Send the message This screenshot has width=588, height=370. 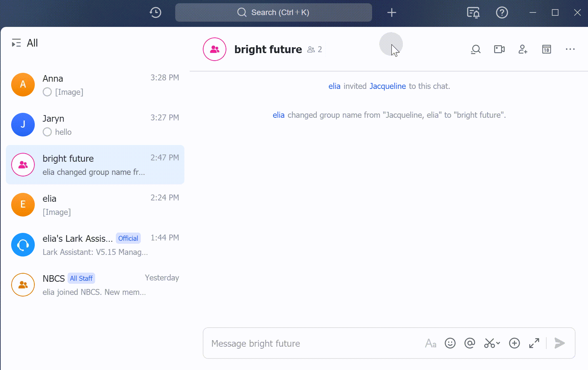click(559, 343)
